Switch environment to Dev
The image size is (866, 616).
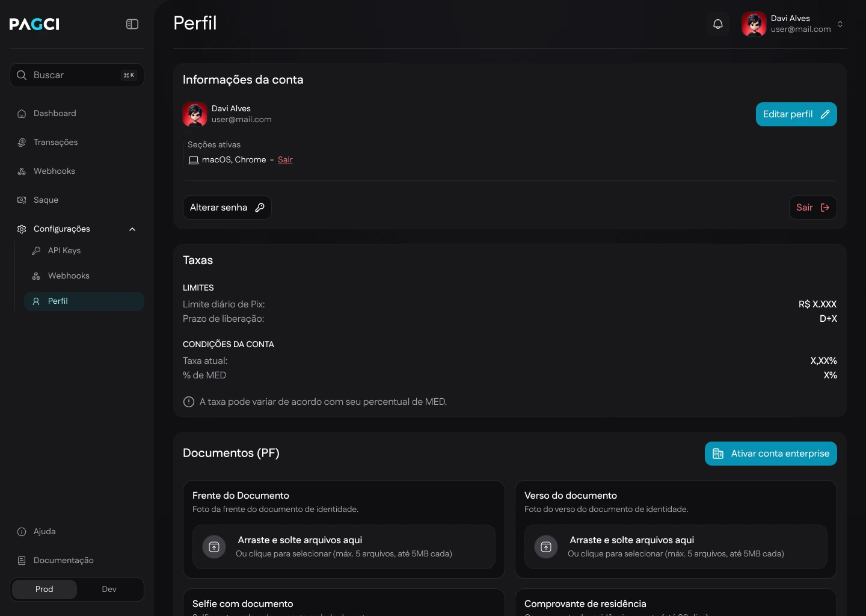pos(109,590)
